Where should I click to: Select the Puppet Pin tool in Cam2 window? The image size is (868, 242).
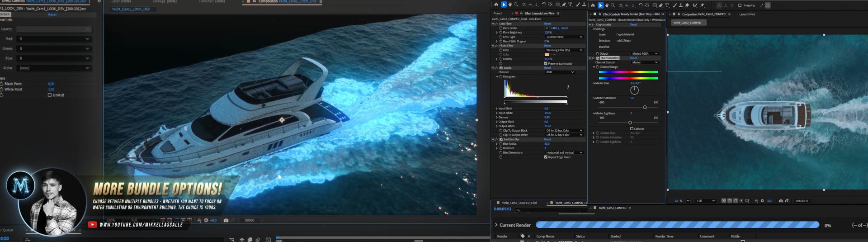[x=702, y=5]
